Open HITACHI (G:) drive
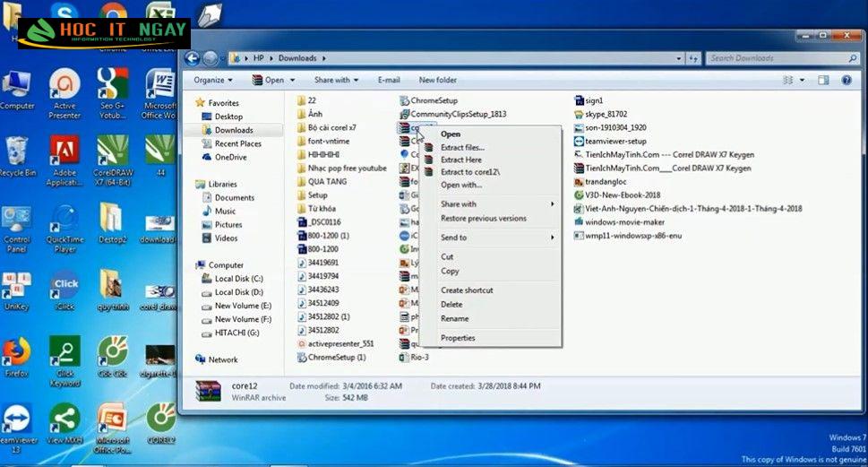 (x=236, y=333)
